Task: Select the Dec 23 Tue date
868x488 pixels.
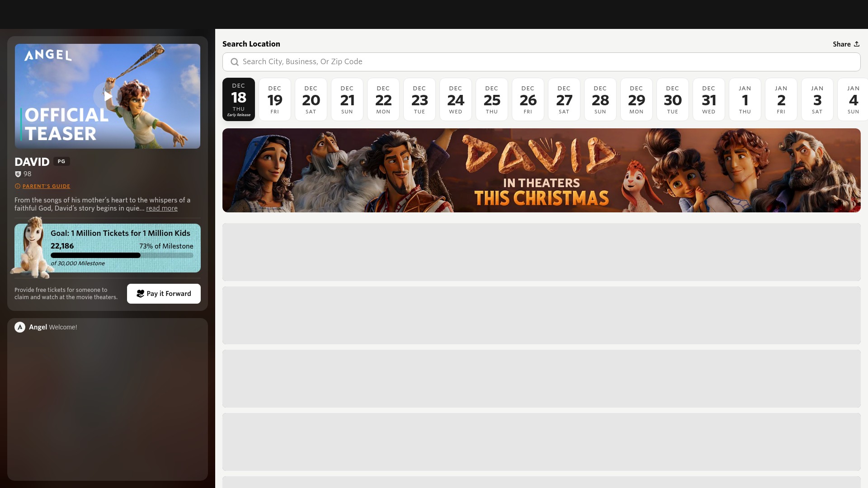Action: coord(420,99)
